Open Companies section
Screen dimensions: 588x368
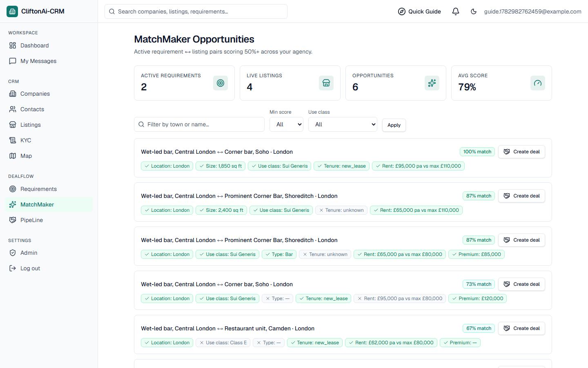point(49,94)
